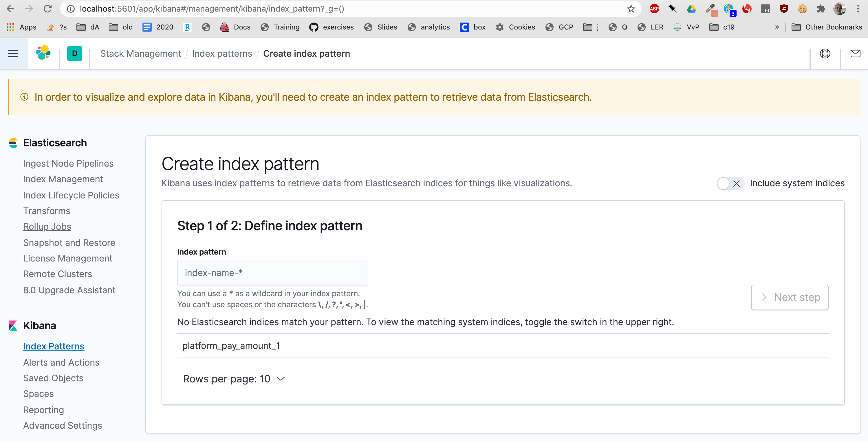
Task: Open the newsfeed mail icon
Action: click(855, 54)
